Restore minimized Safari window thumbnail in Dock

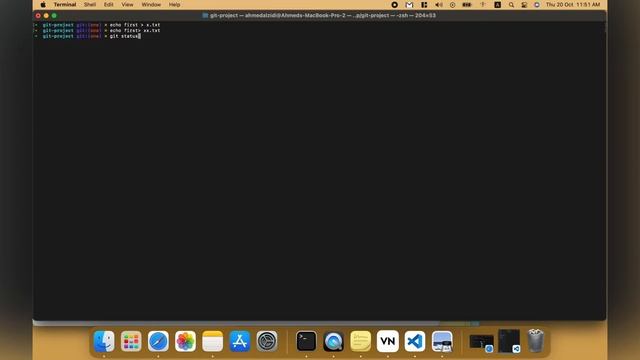pos(482,342)
